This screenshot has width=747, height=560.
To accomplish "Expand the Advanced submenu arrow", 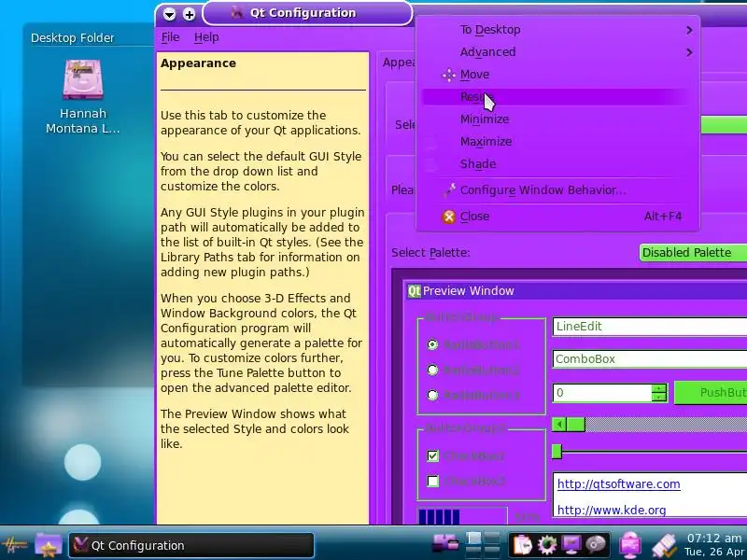I will coord(689,52).
